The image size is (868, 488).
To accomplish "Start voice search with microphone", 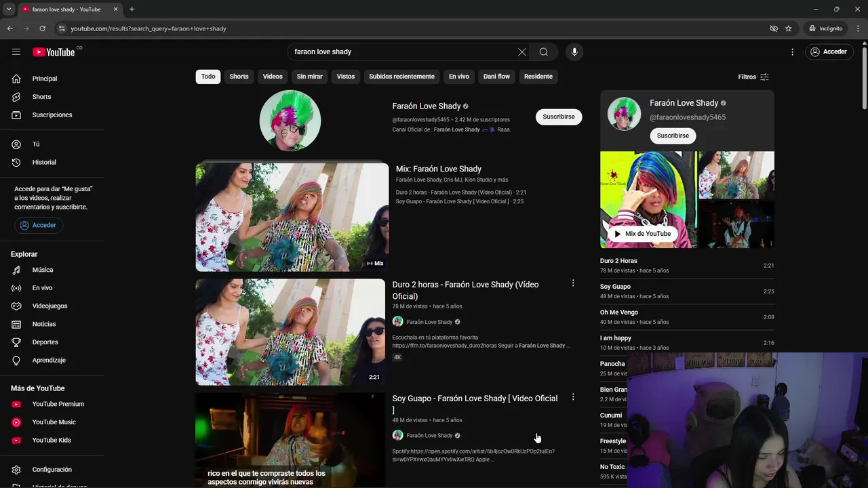I will tap(574, 52).
